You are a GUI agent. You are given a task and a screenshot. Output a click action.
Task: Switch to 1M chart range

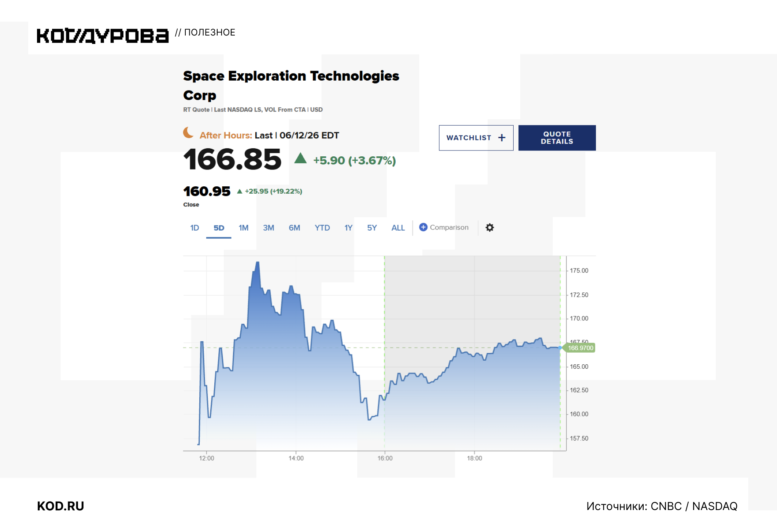coord(244,228)
